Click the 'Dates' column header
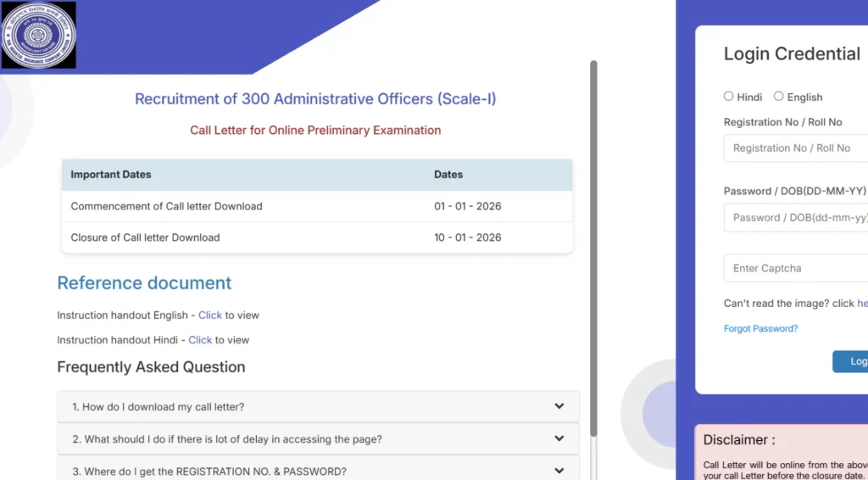Viewport: 868px width, 480px height. [x=448, y=175]
